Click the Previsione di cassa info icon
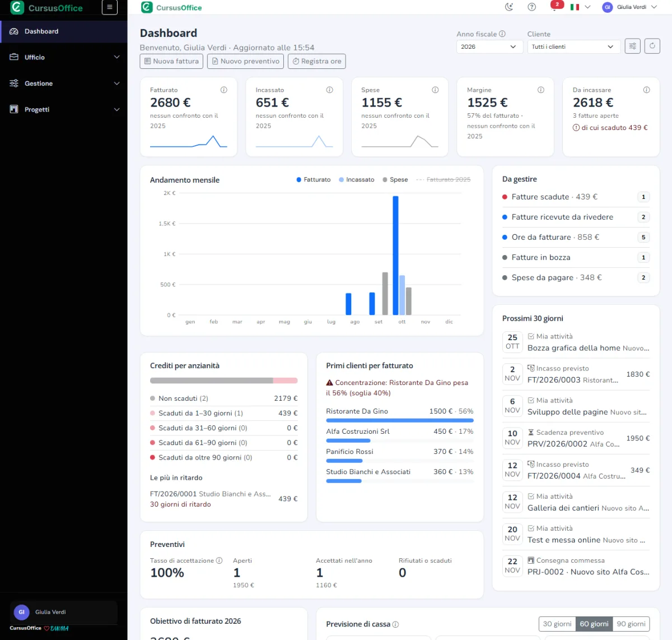Screen dimensions: 672x640 click(395, 624)
